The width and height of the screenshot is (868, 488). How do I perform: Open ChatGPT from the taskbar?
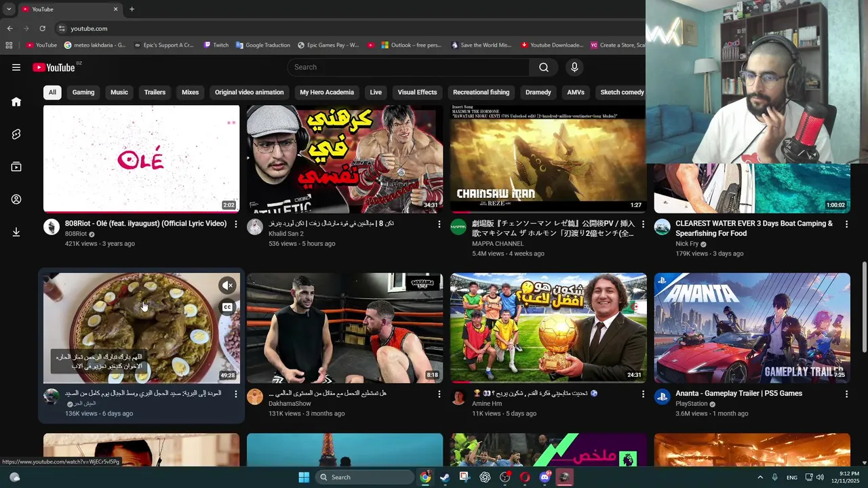point(485,477)
